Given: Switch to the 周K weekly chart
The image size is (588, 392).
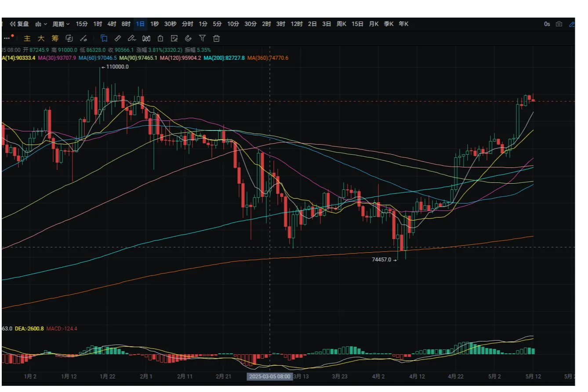Looking at the screenshot, I should pos(341,24).
